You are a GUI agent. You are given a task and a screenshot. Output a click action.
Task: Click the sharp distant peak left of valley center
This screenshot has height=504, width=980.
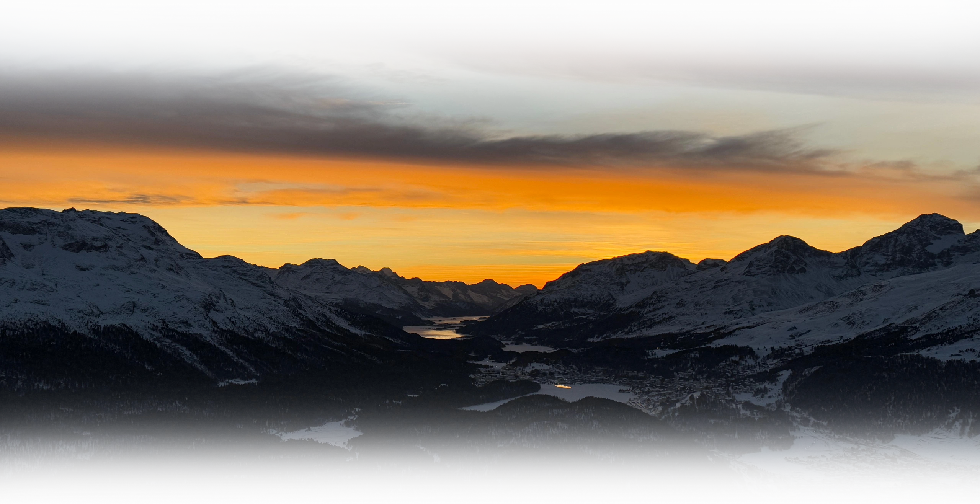coord(386,270)
